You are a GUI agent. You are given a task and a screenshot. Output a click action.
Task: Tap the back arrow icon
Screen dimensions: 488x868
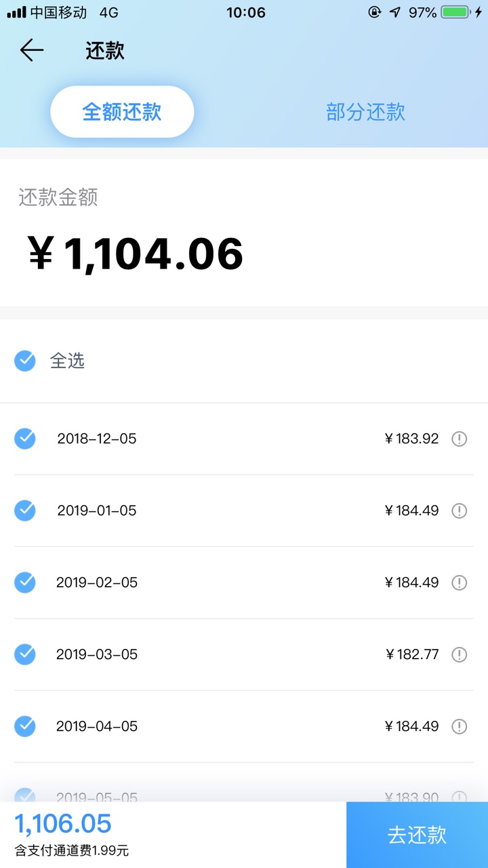pos(32,51)
